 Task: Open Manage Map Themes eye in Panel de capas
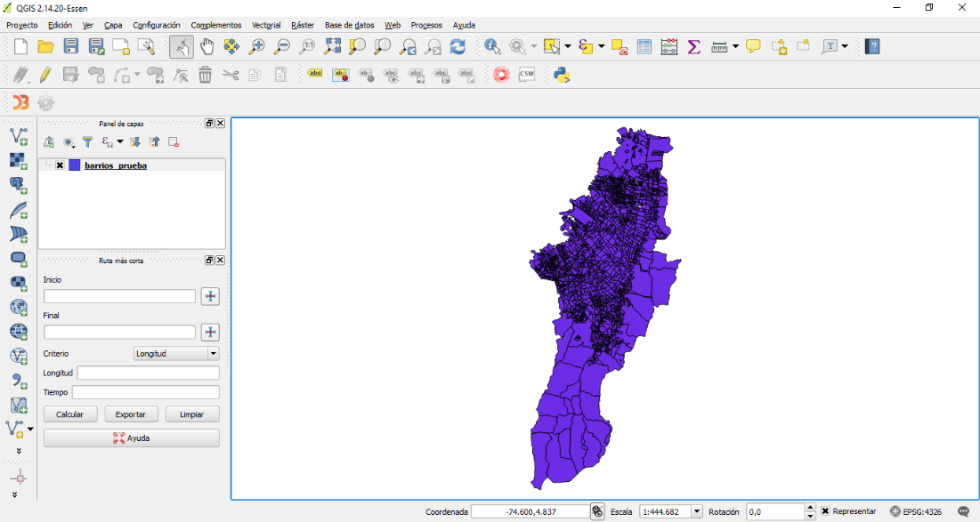(x=68, y=141)
